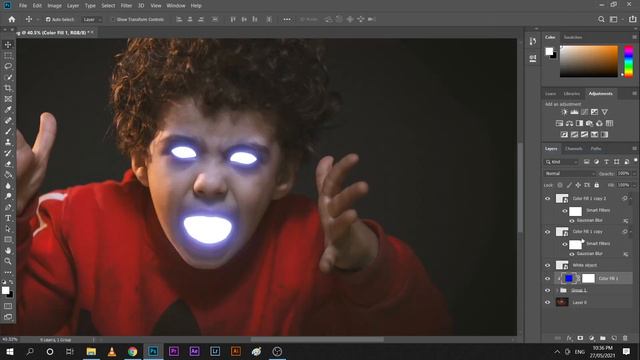Hide the Color Fill 1 copy layer

coord(548,232)
